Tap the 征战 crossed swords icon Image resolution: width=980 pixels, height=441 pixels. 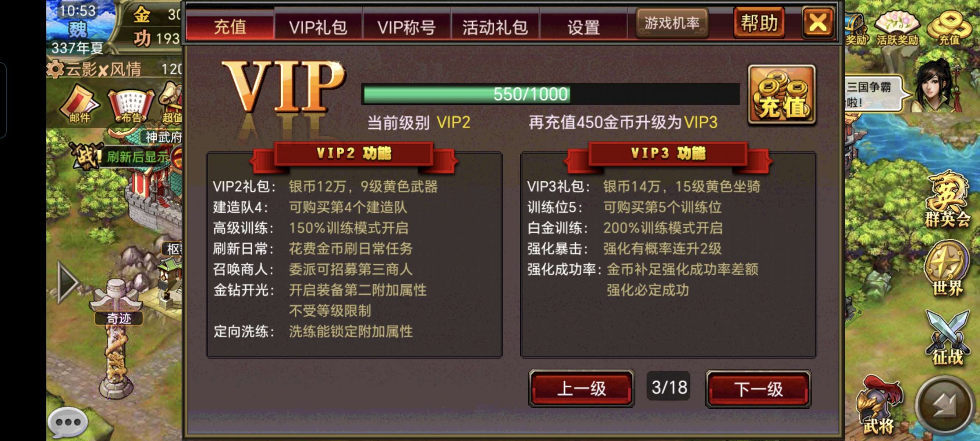(x=947, y=338)
